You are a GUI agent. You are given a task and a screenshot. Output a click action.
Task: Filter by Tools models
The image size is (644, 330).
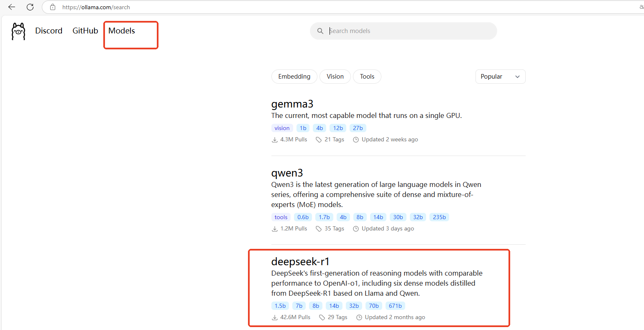(367, 77)
